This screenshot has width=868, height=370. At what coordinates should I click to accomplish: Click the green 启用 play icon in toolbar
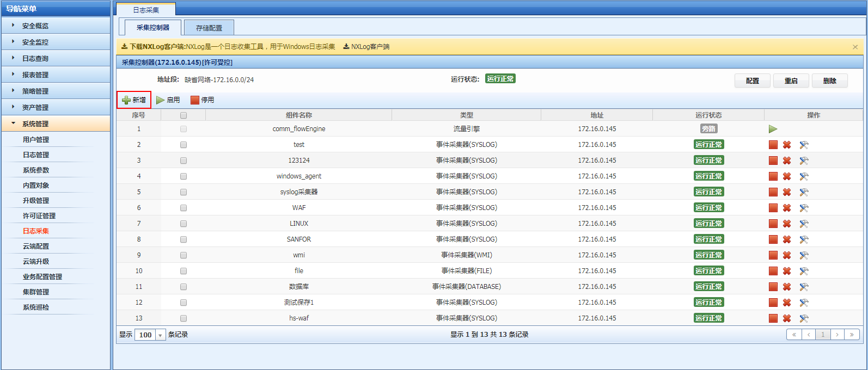161,100
